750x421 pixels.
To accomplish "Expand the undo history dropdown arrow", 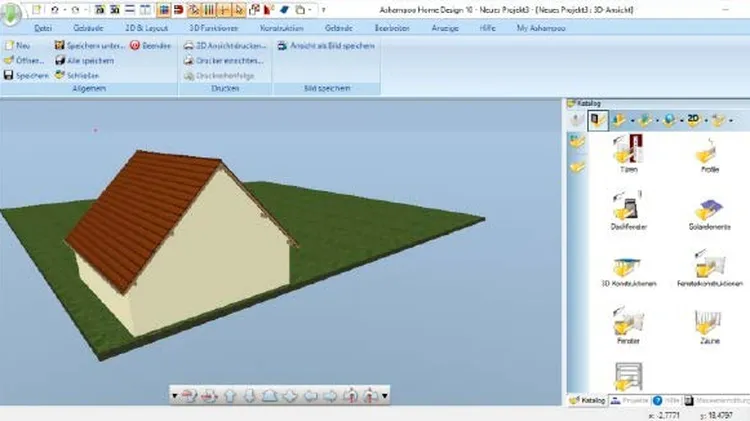I will point(62,10).
